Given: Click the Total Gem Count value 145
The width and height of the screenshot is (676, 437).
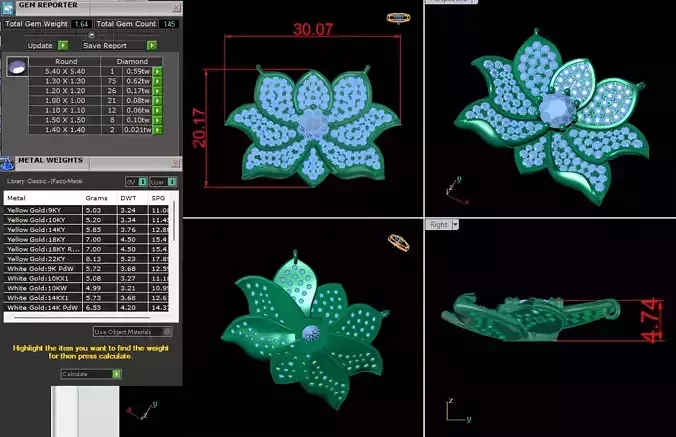Looking at the screenshot, I should 169,24.
